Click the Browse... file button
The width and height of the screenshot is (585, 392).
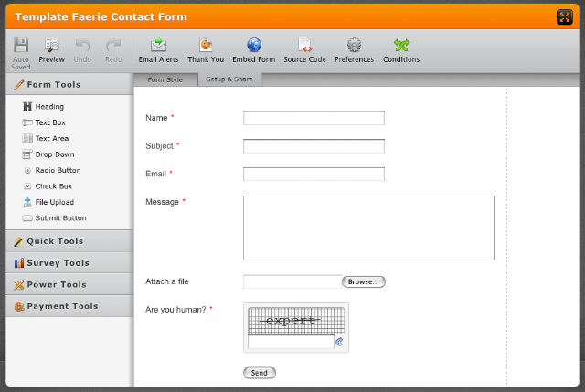pos(364,282)
